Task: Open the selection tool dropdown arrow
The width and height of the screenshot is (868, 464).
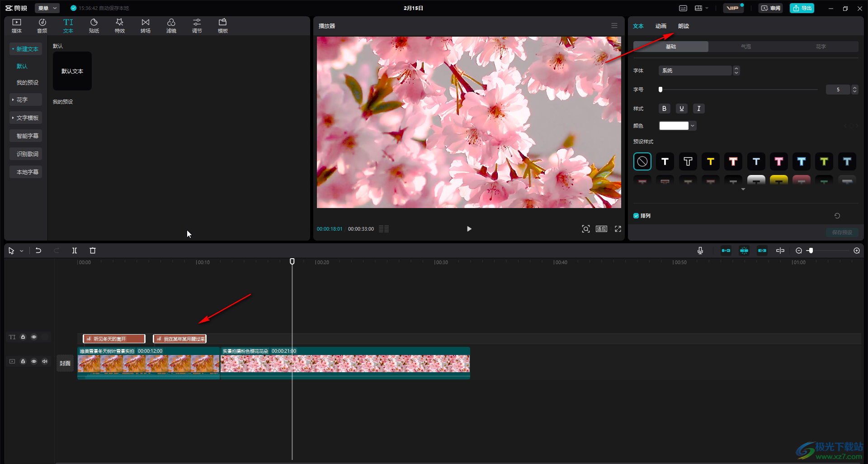Action: point(22,251)
